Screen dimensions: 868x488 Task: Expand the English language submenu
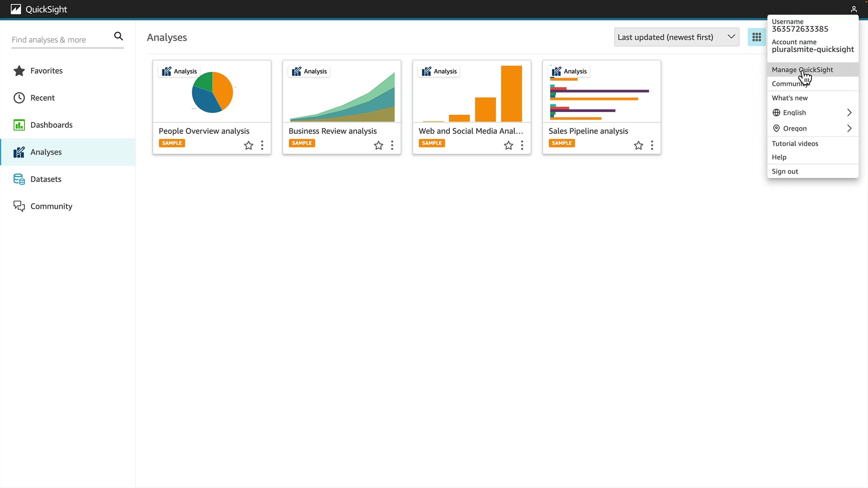coord(812,113)
